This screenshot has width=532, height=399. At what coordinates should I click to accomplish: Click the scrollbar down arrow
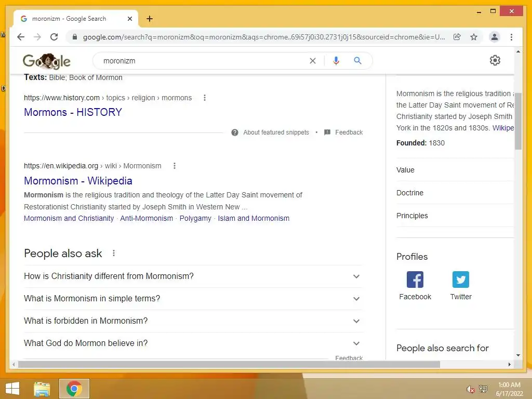[518, 355]
